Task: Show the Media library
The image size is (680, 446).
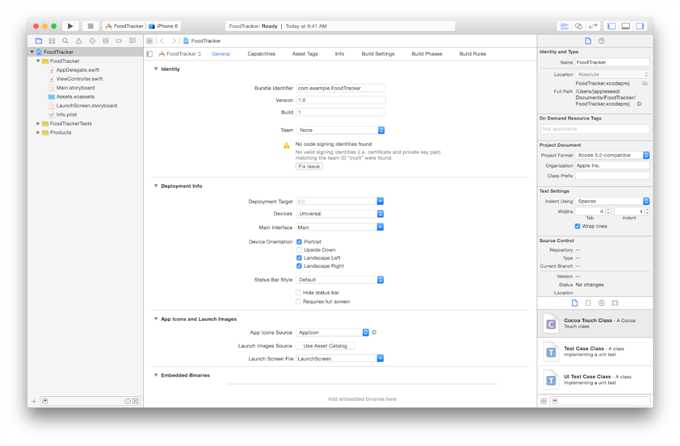Action: (615, 303)
